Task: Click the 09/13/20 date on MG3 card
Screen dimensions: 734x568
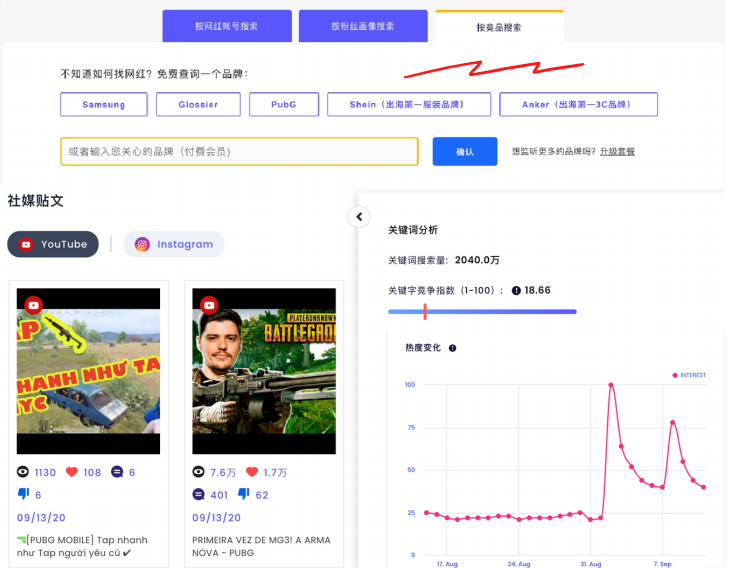Action: 216,517
